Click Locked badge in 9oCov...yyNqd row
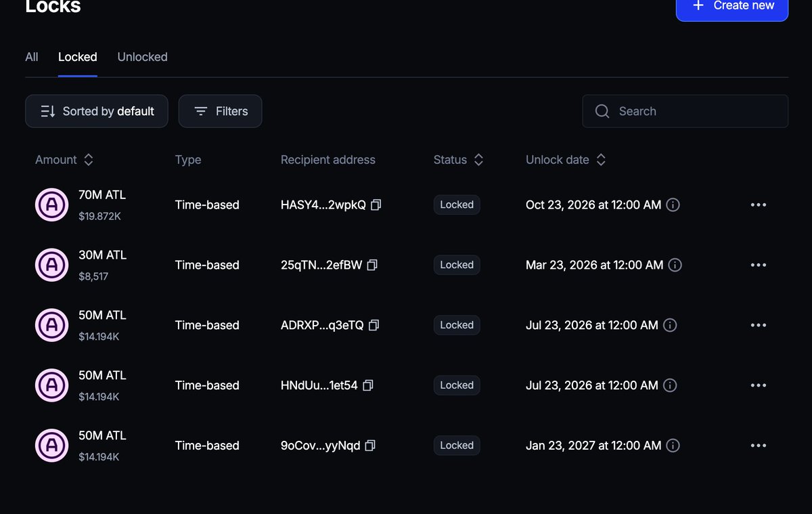The image size is (812, 514). pos(457,446)
